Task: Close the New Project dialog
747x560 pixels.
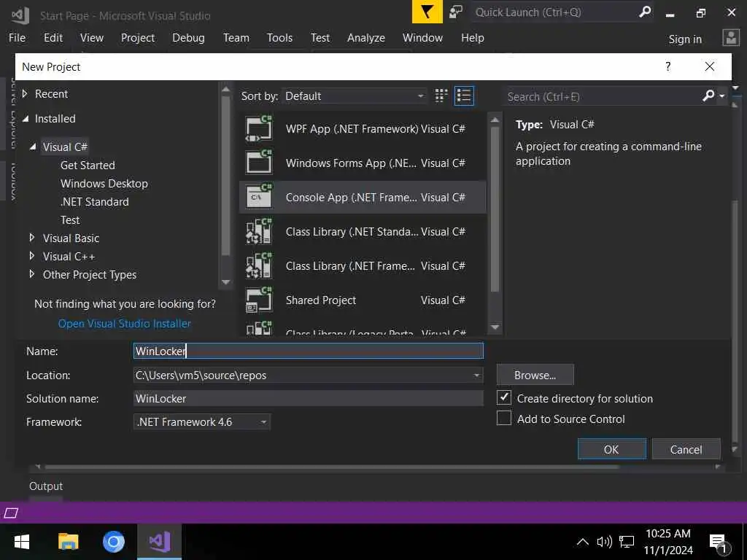Action: (709, 66)
